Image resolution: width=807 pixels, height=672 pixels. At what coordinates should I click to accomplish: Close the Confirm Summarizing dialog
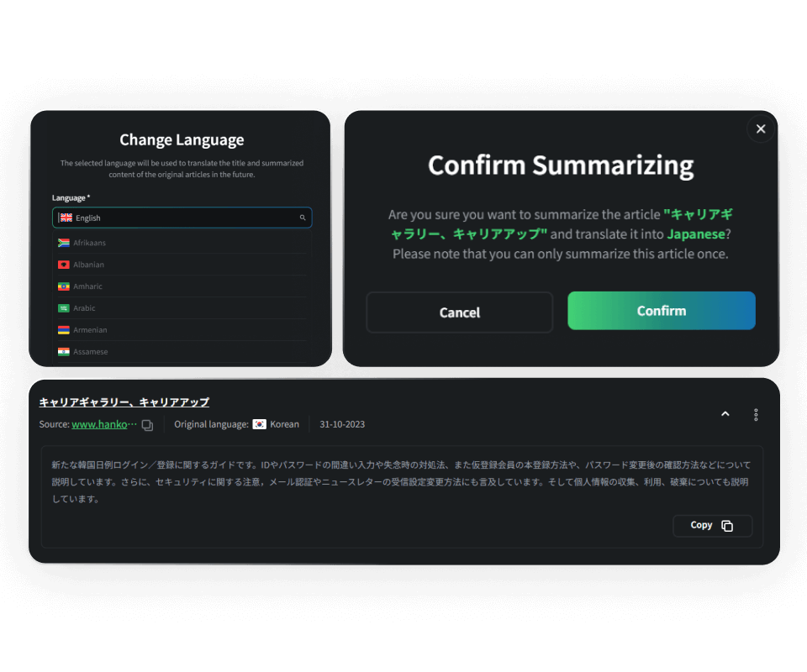point(761,129)
